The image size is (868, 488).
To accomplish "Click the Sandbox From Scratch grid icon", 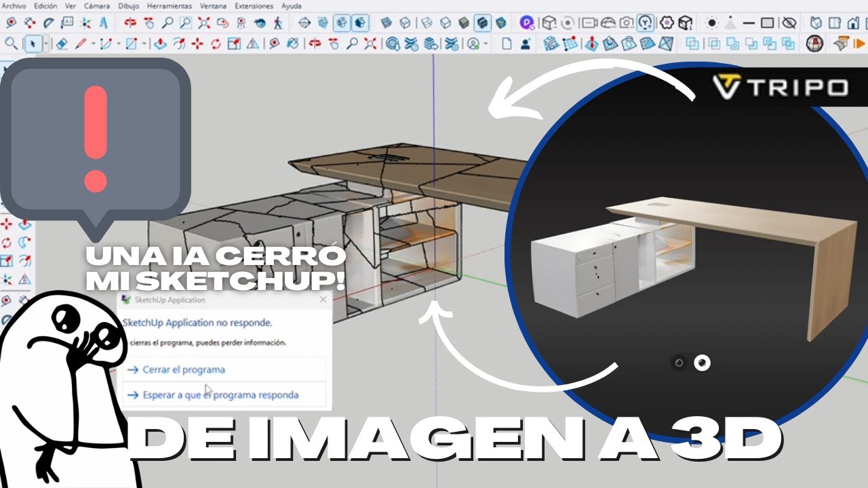I will pos(570,44).
